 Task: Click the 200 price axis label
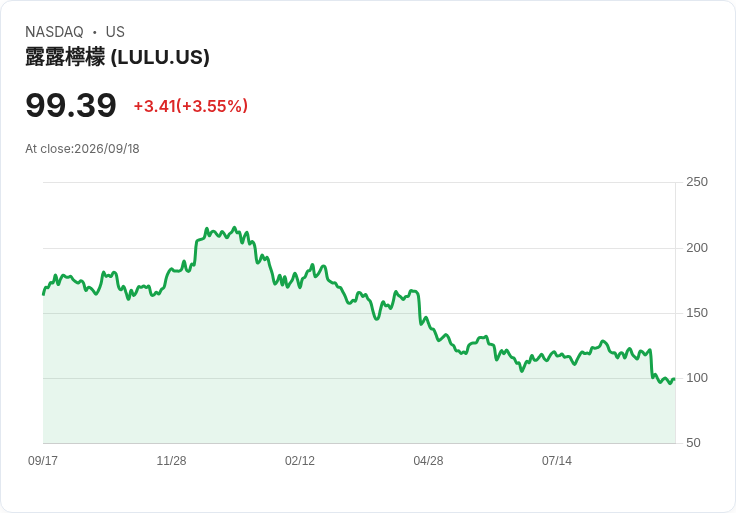point(697,248)
